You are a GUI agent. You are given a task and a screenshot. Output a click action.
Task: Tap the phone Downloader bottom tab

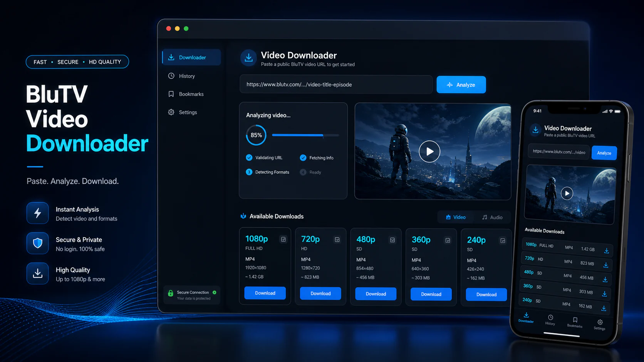pos(526,317)
